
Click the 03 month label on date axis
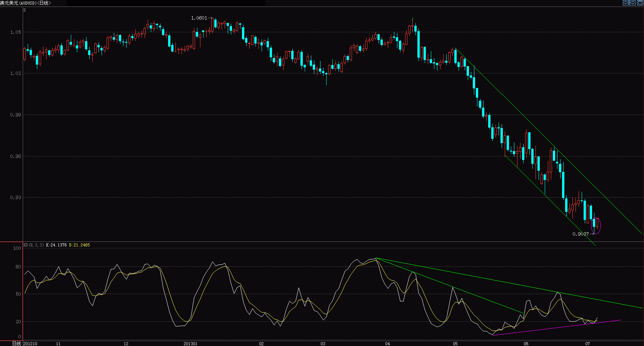point(323,344)
